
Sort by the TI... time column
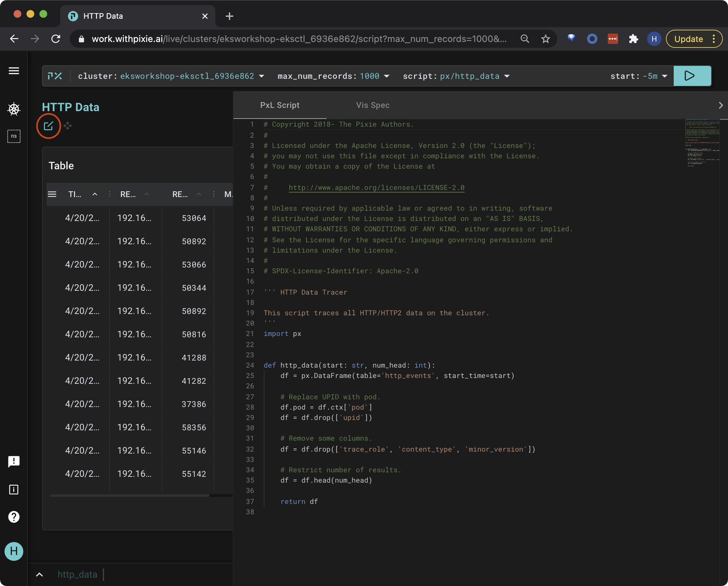(x=83, y=194)
